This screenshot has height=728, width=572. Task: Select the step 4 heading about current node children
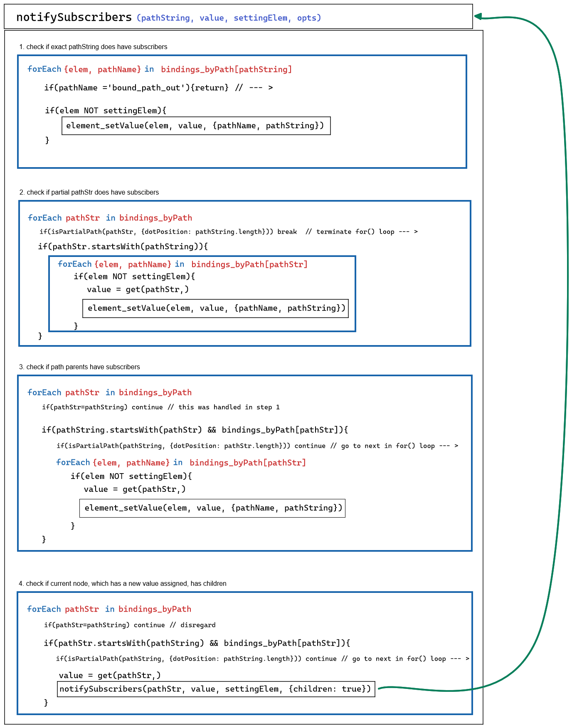123,584
